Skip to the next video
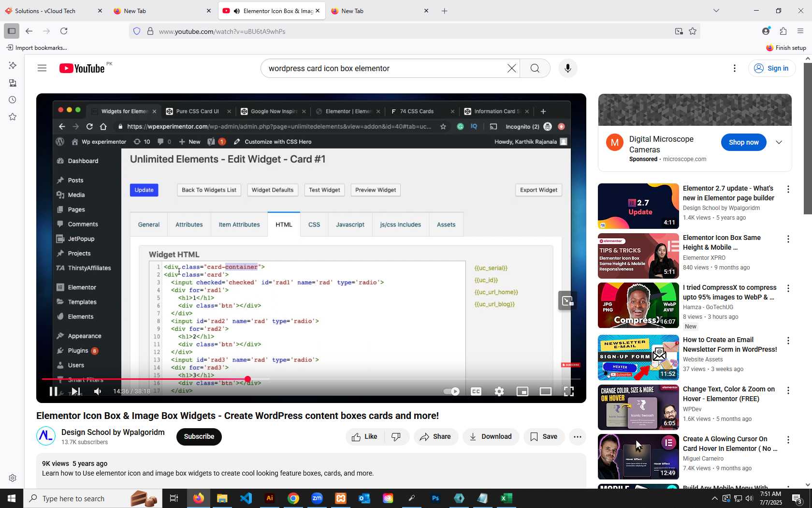This screenshot has height=508, width=812. tap(76, 391)
